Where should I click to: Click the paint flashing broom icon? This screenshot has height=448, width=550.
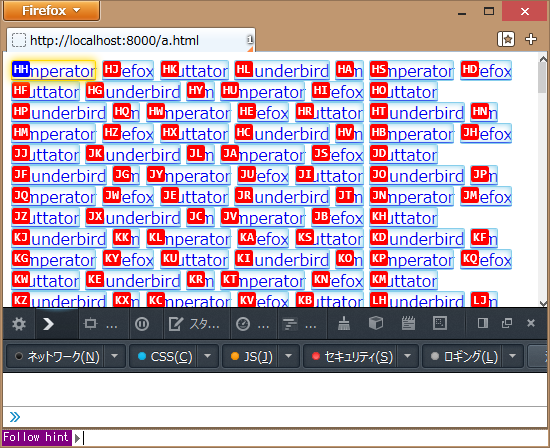click(344, 323)
